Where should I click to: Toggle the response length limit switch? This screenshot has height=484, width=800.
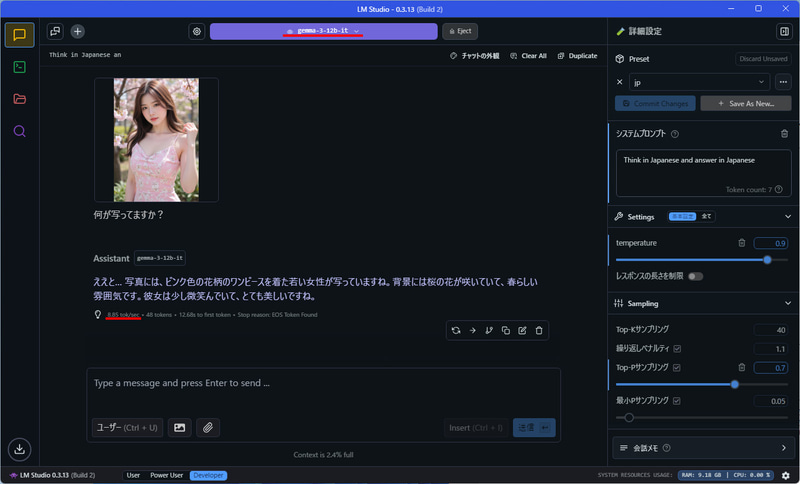(x=695, y=276)
